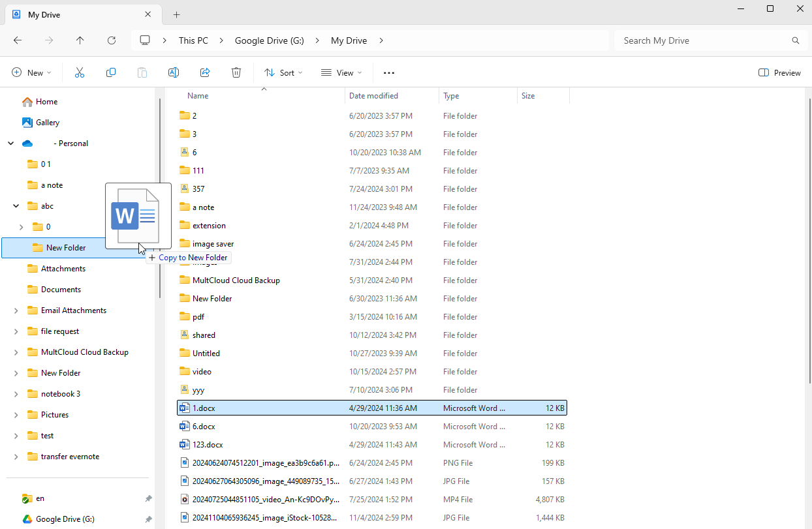Open a new tab with plus button
Screen dimensions: 812x529
pyautogui.click(x=176, y=14)
